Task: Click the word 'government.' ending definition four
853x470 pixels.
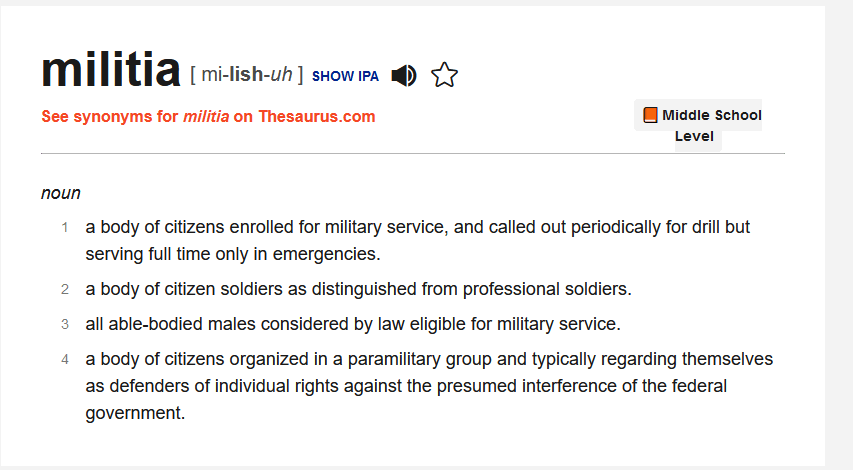Action: (x=135, y=412)
